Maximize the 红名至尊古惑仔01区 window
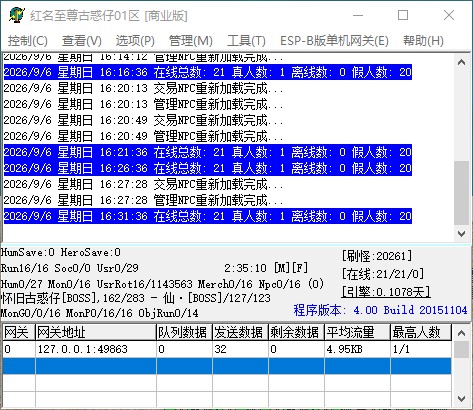This screenshot has height=410, width=473. [x=403, y=15]
